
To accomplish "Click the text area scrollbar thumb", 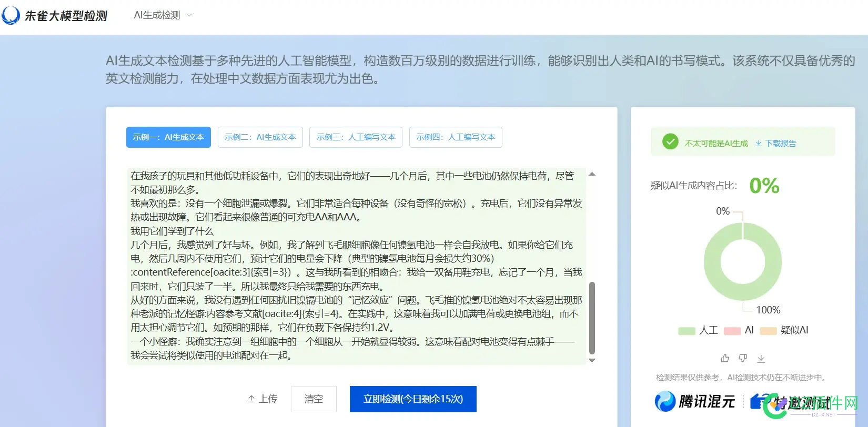I will tap(592, 318).
